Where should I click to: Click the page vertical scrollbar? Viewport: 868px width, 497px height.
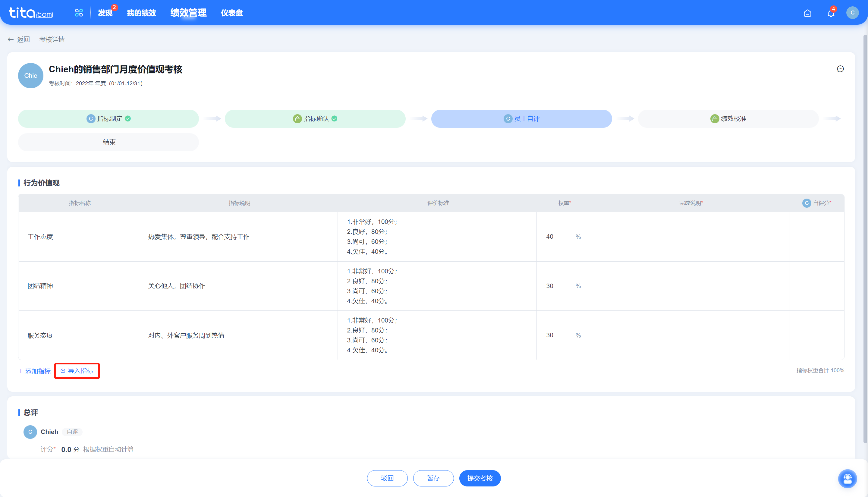[865, 239]
